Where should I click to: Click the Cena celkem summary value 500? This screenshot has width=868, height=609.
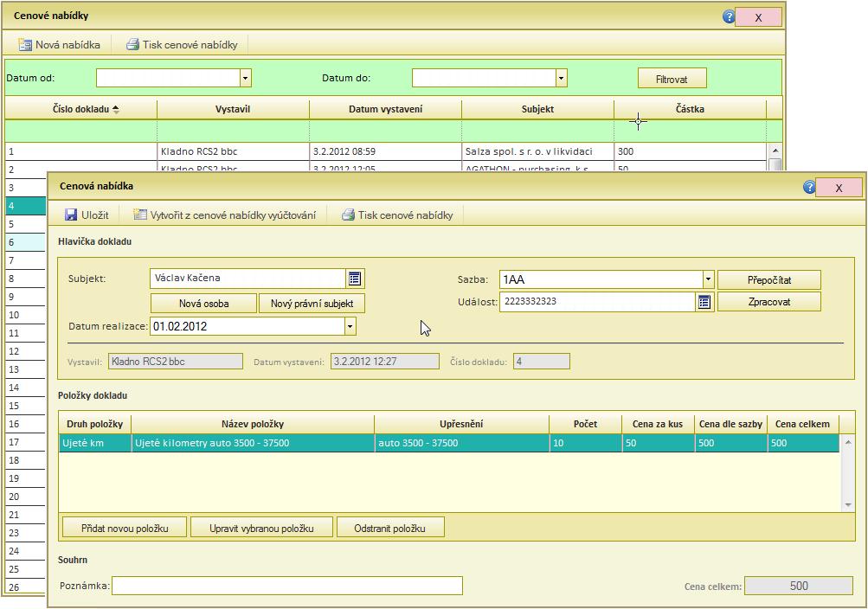coord(799,586)
